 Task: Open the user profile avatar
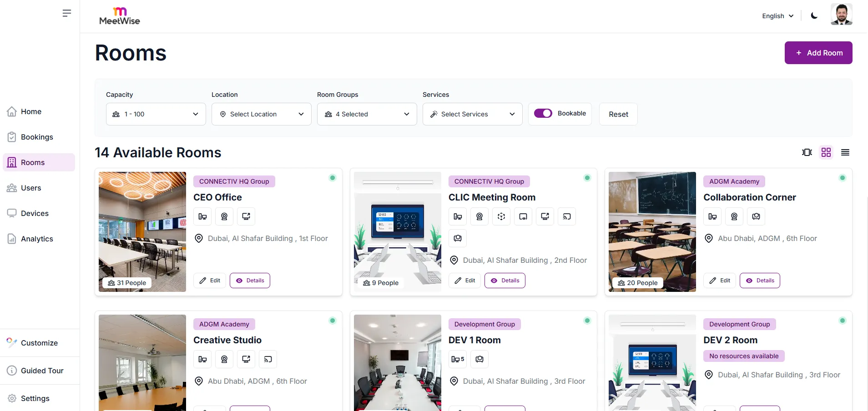[x=842, y=14]
